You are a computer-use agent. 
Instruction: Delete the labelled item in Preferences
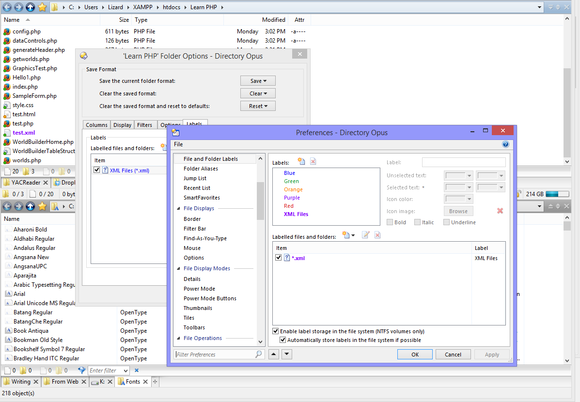point(377,235)
